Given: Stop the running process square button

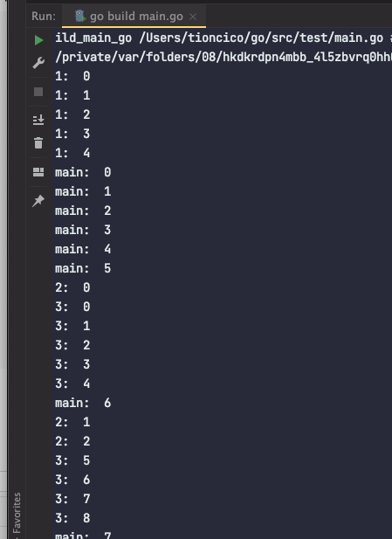Looking at the screenshot, I should [38, 92].
